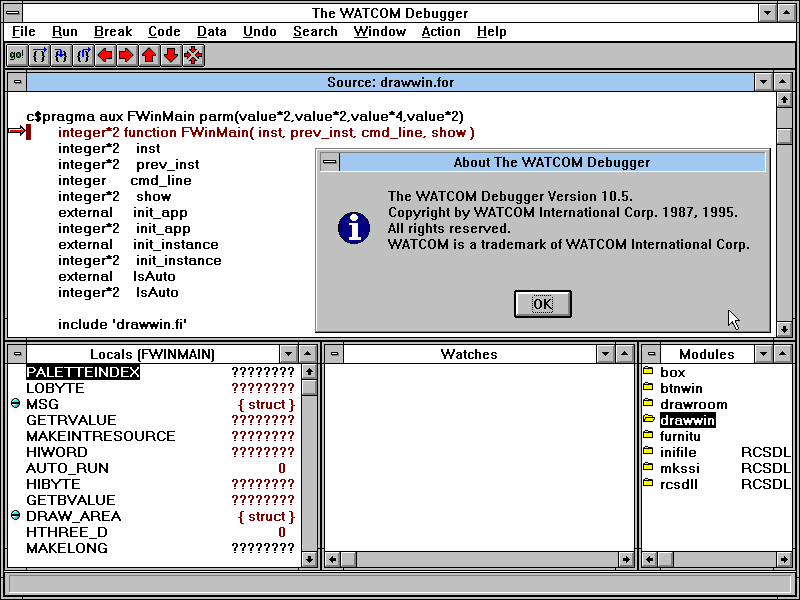Viewport: 800px width, 600px height.
Task: Click the folder icon beside box module
Action: click(648, 371)
